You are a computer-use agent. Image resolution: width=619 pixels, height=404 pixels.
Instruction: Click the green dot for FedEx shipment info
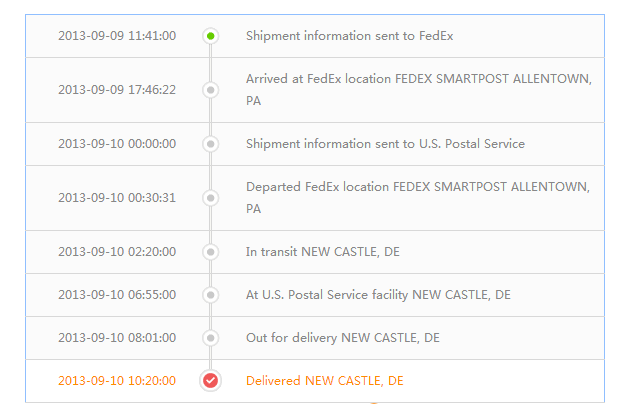tap(210, 36)
